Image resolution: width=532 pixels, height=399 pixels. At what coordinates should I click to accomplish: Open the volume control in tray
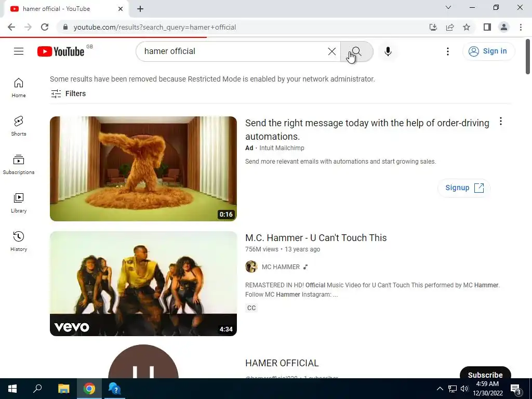464,389
